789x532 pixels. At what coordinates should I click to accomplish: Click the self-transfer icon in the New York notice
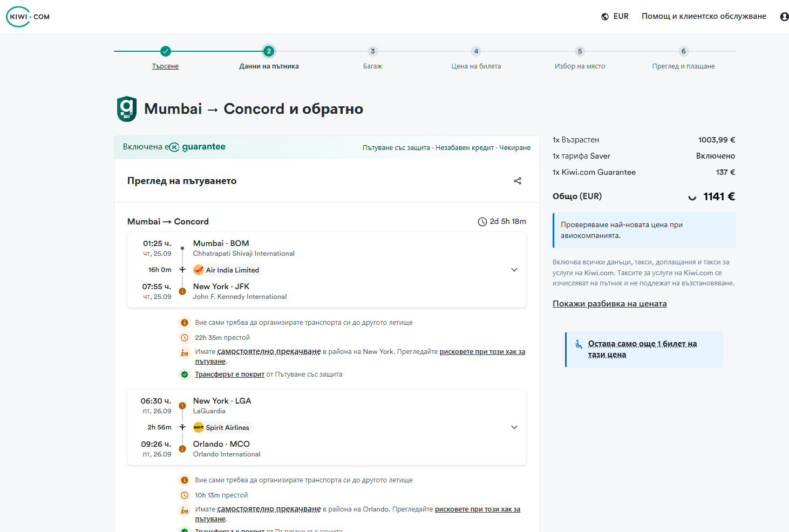click(x=185, y=353)
